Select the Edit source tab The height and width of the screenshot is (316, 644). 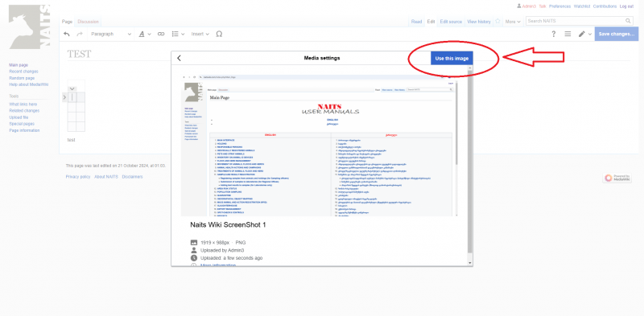tap(451, 22)
